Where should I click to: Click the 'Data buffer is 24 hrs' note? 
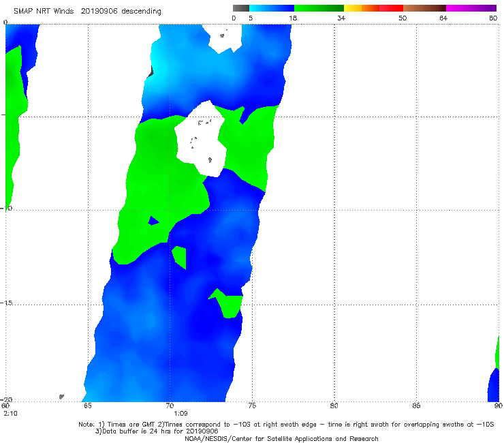(157, 431)
